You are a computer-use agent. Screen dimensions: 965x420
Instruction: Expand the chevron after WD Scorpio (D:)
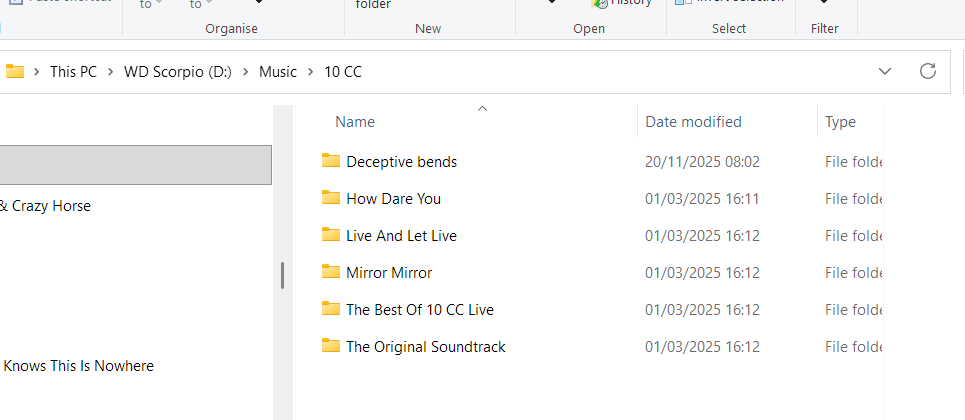tap(246, 72)
